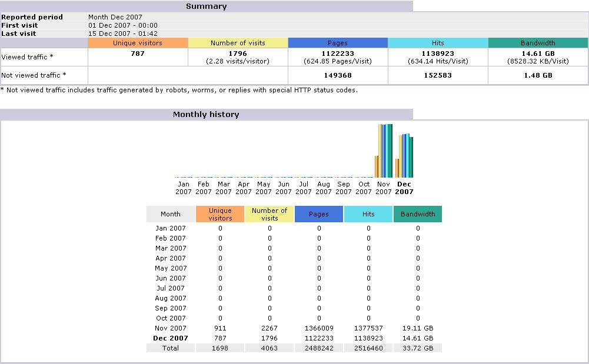Screen dimensions: 589x364
Task: Select the Aug 2007 row label in table
Action: (171, 298)
